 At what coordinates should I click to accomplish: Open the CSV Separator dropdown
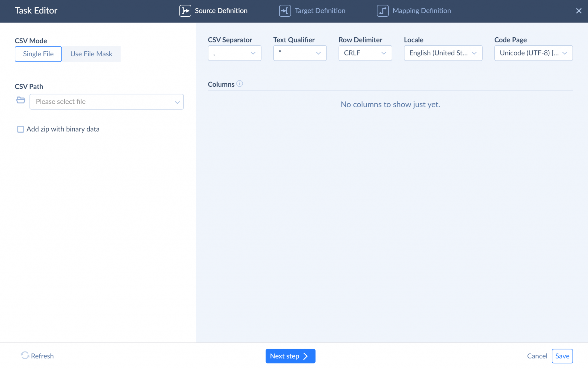pos(234,53)
